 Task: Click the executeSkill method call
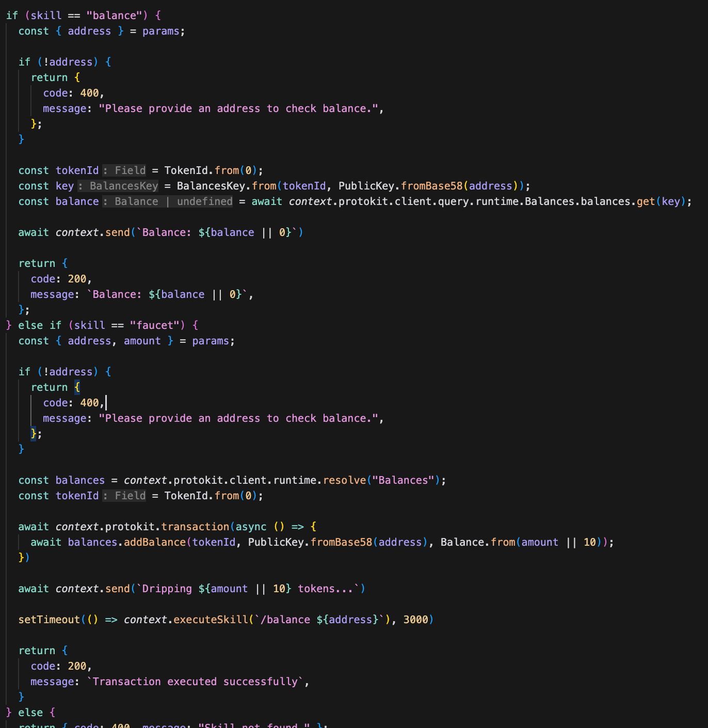[x=211, y=620]
